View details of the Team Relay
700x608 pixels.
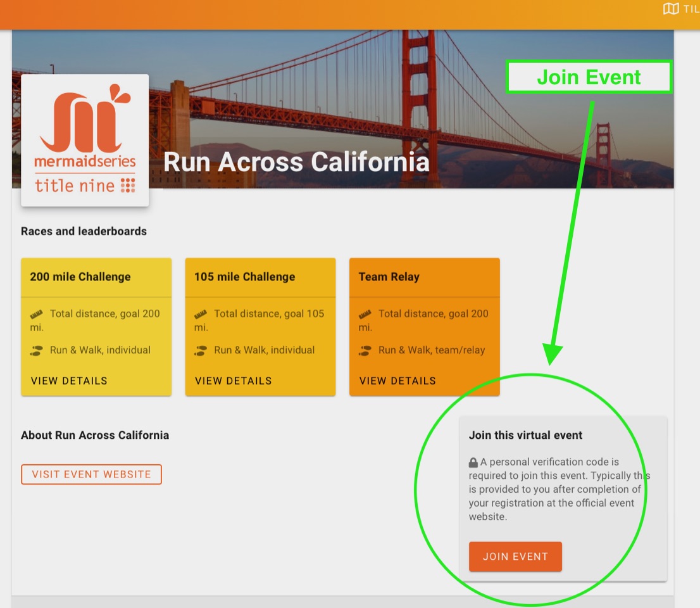point(397,381)
